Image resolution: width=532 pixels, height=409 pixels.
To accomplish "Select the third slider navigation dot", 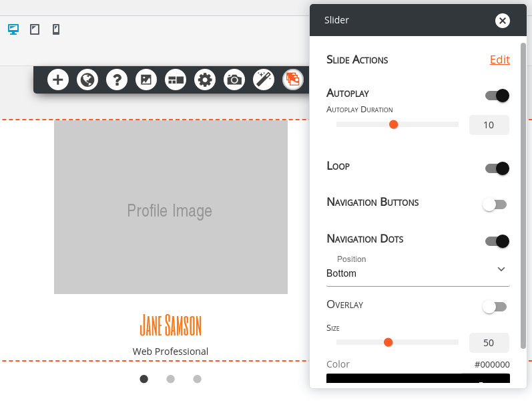I will pyautogui.click(x=197, y=379).
